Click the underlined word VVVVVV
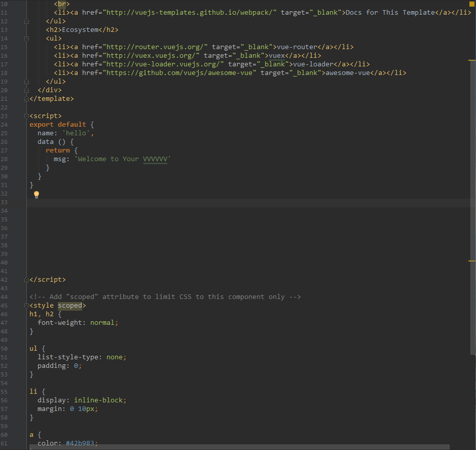The height and width of the screenshot is (450, 476). pos(155,159)
